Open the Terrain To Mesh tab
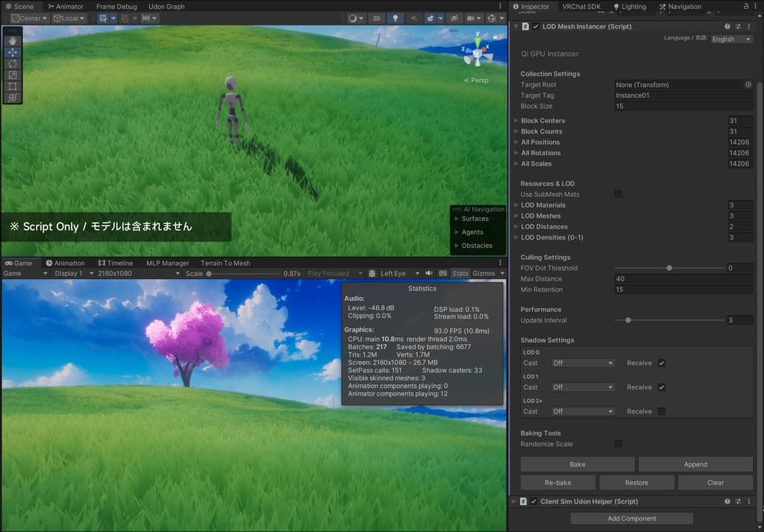Screen dimensions: 764x532 click(x=225, y=263)
